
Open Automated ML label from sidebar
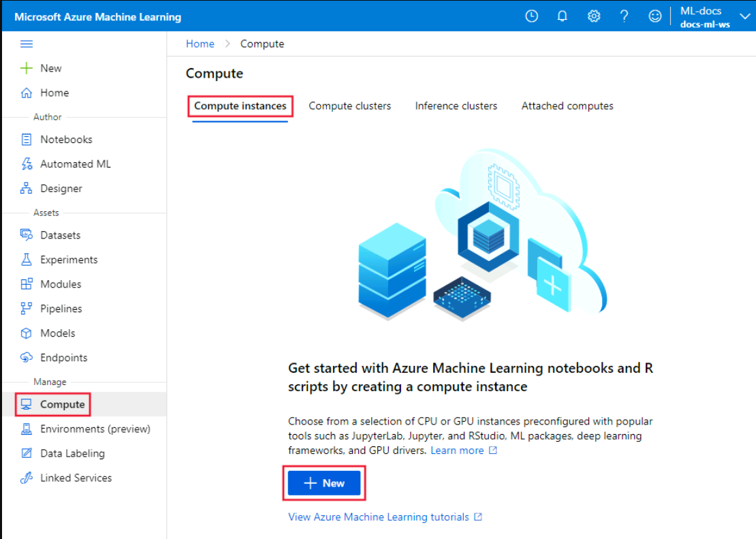tap(76, 164)
